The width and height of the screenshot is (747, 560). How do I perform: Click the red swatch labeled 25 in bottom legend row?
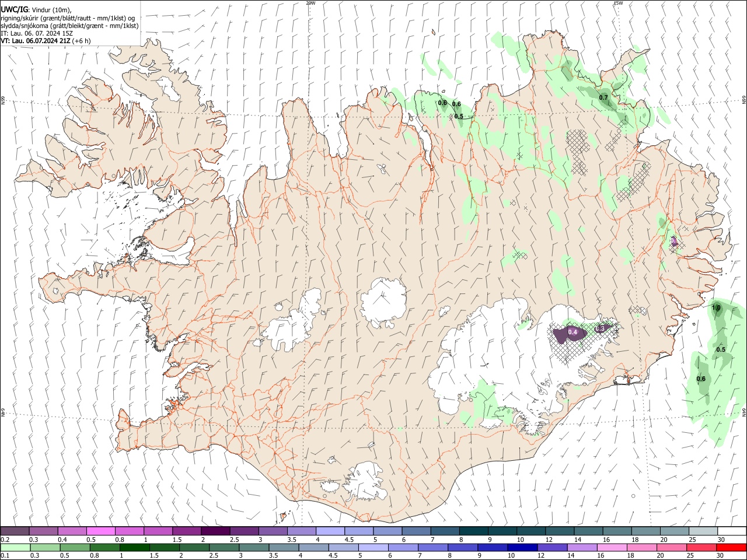(x=701, y=547)
